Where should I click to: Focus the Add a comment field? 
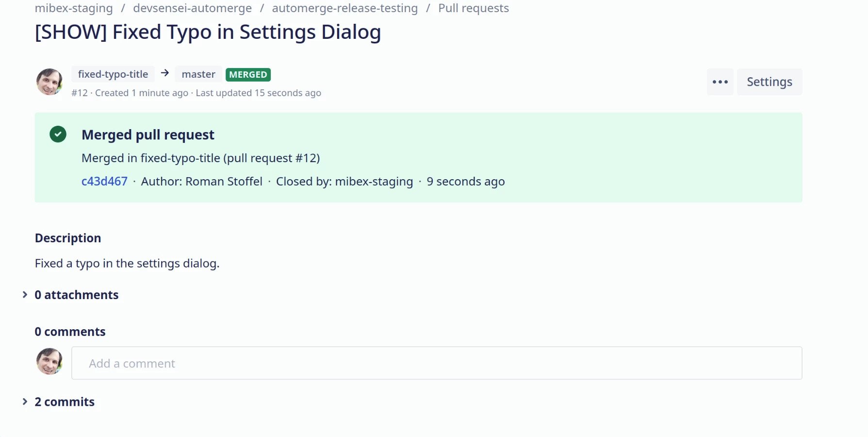click(437, 363)
